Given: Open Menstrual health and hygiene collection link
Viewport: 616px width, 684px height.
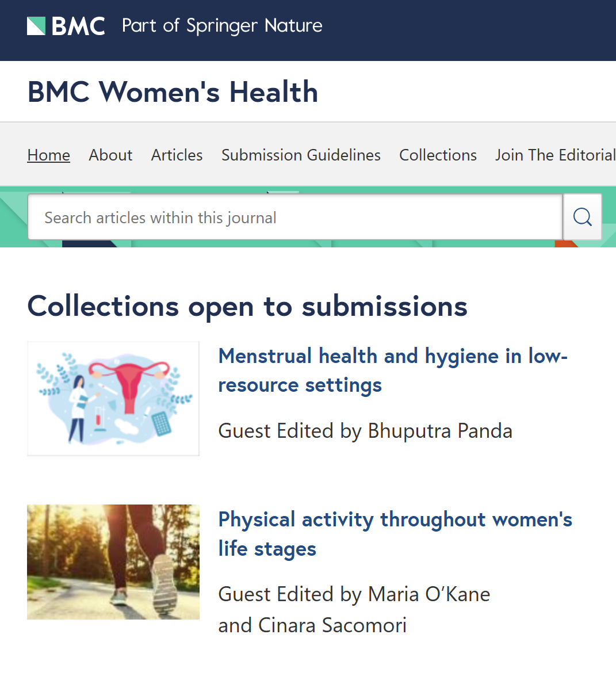Looking at the screenshot, I should [393, 370].
